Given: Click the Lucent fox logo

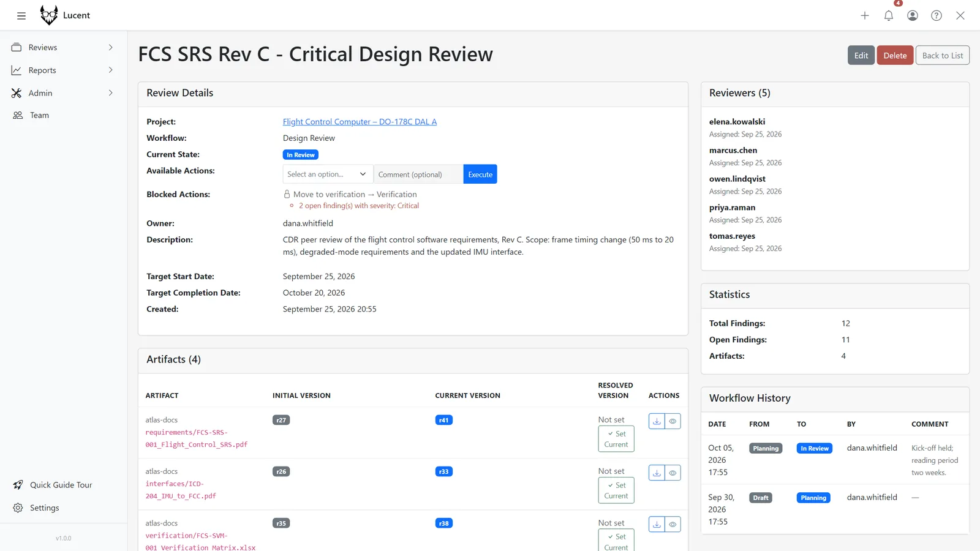Looking at the screenshot, I should 49,15.
